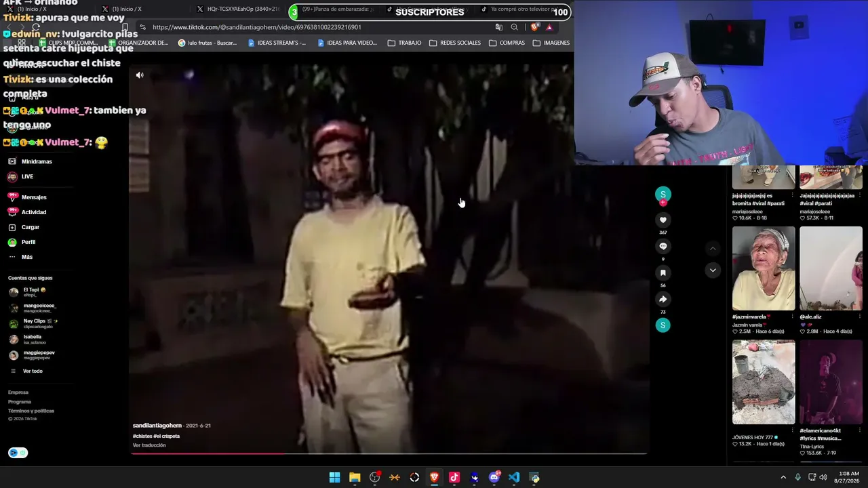Toggle the floating pill switch at bottom left

(x=18, y=453)
